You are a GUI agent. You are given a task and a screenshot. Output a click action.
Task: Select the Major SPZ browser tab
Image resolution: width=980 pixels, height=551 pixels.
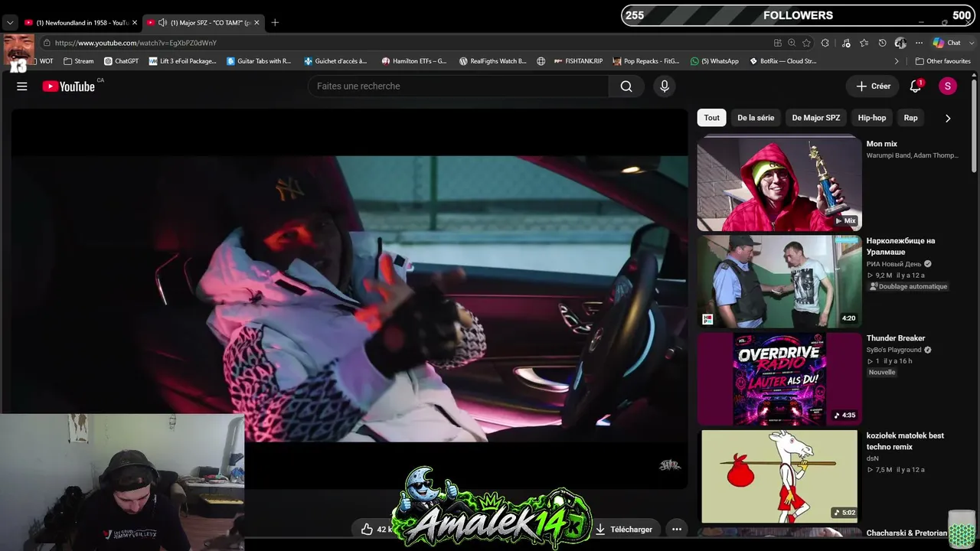click(205, 22)
